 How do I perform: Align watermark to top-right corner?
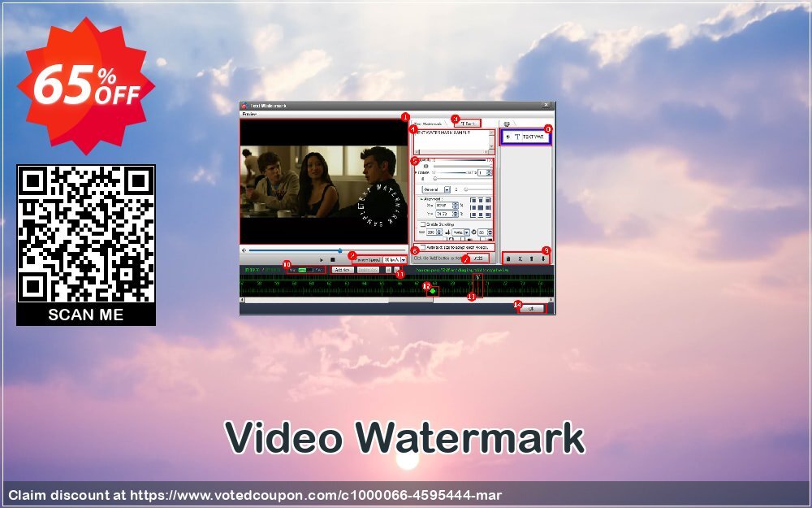[x=488, y=200]
